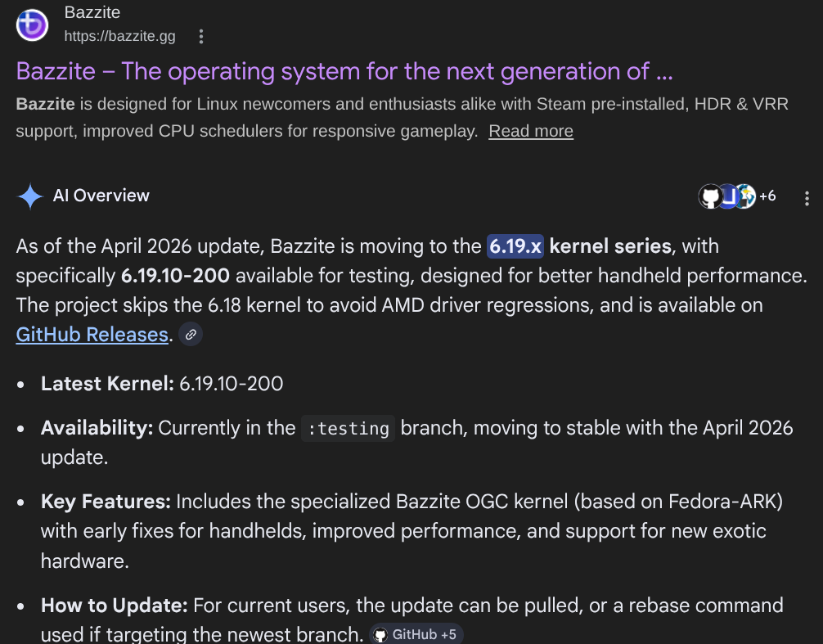The width and height of the screenshot is (823, 644).
Task: Click the third globe-style source icon
Action: click(746, 196)
